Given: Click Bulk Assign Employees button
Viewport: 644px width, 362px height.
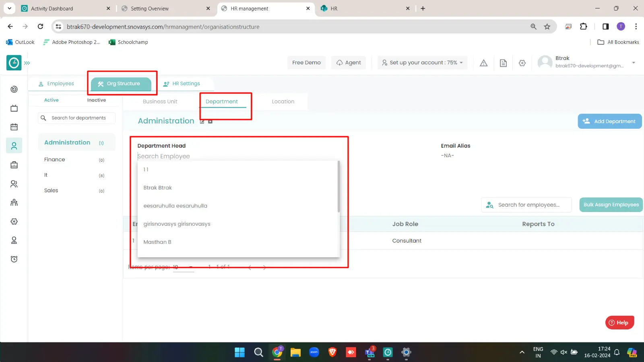Looking at the screenshot, I should click(x=611, y=205).
